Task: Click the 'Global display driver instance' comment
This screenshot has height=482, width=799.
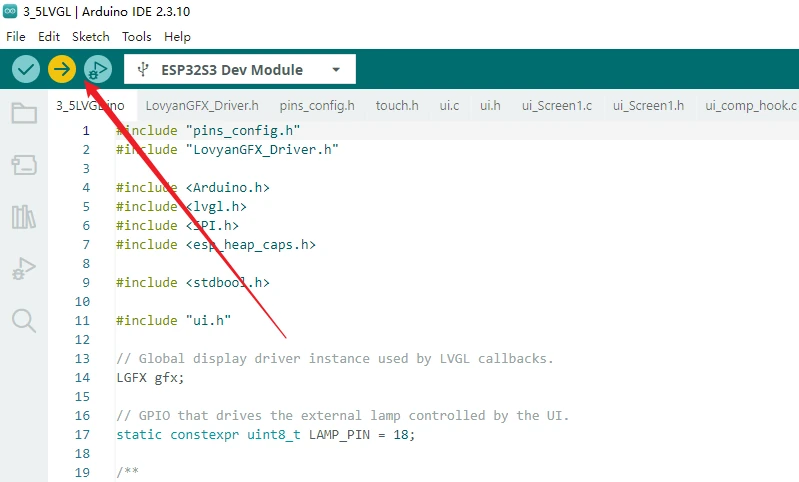Action: [335, 359]
